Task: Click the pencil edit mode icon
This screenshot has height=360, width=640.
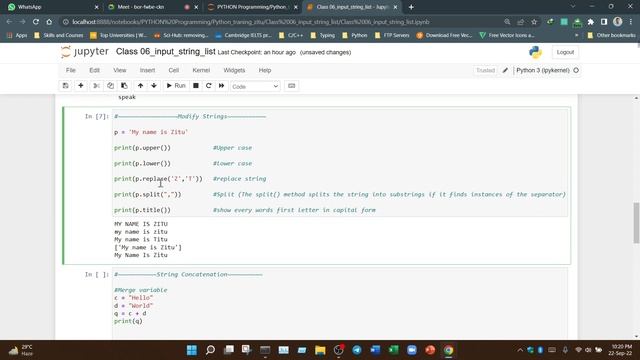Action: 505,70
